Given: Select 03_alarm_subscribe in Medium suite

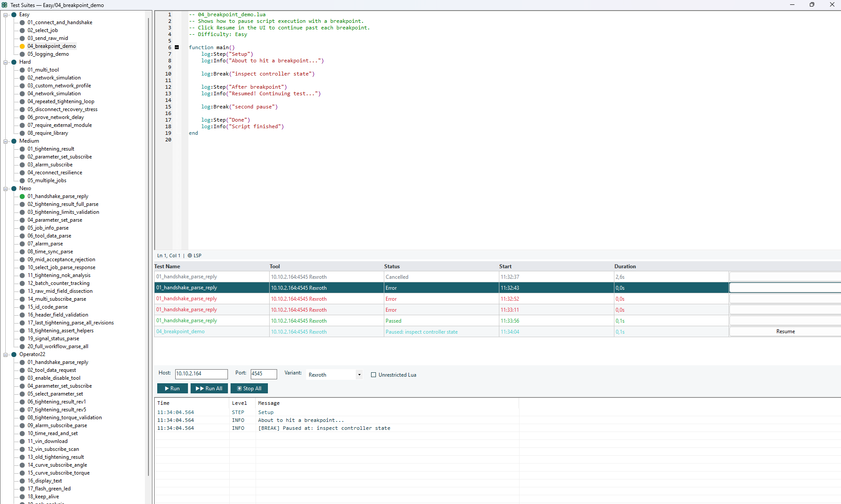Looking at the screenshot, I should click(x=50, y=165).
